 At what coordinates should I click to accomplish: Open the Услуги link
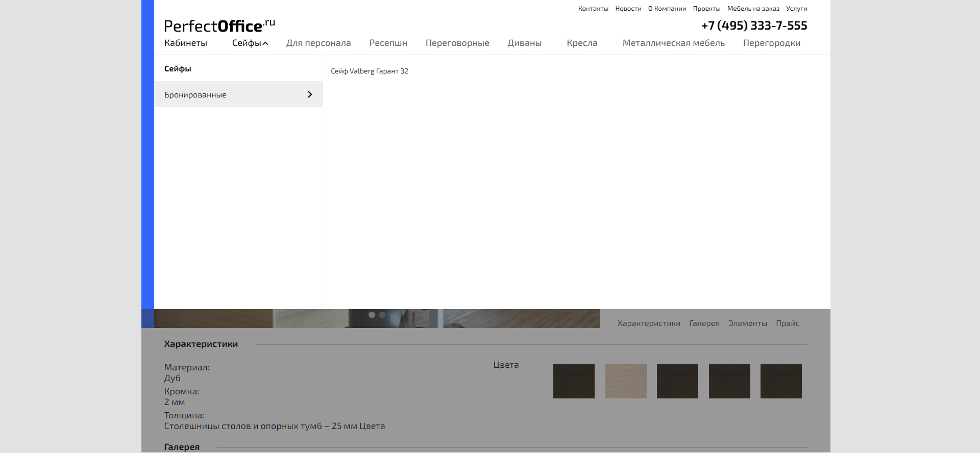click(797, 9)
